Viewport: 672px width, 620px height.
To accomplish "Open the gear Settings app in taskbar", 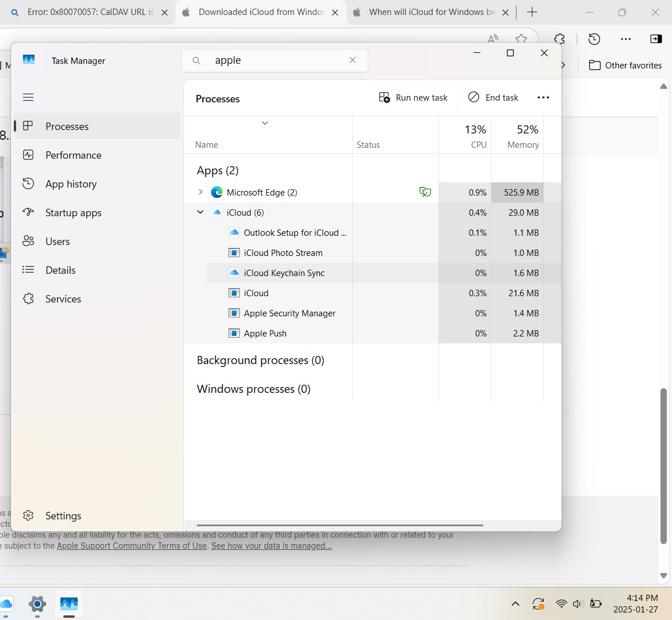I will click(37, 604).
